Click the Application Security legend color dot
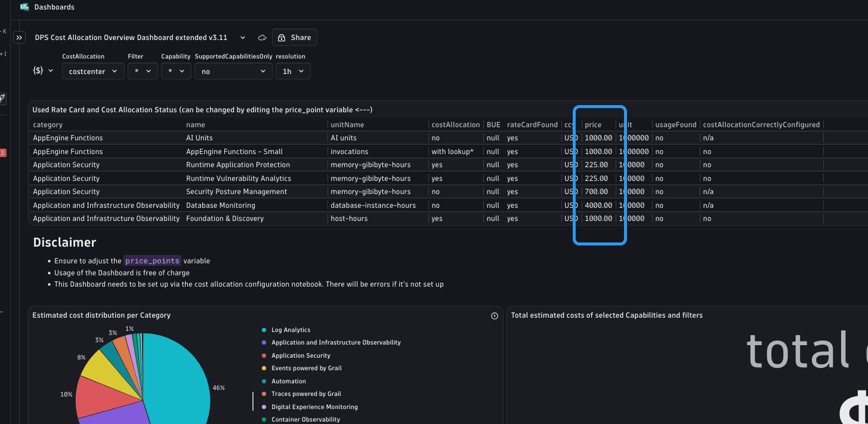868x424 pixels. coord(264,356)
